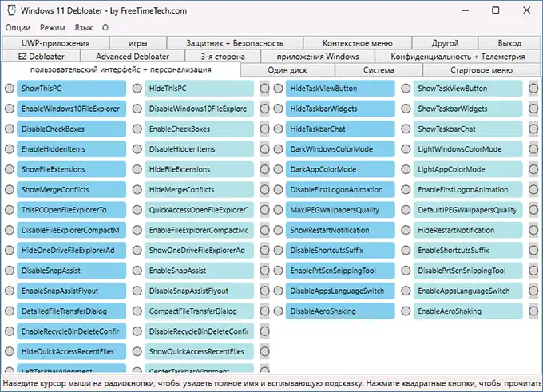Click the DisableRecycleBinDeleteConfirm button
543x392 pixels.
click(x=199, y=331)
